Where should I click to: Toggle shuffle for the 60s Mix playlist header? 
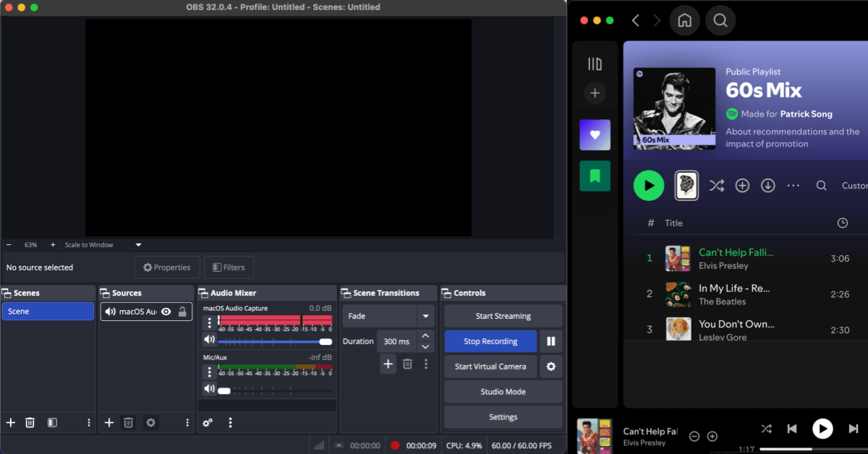click(716, 186)
